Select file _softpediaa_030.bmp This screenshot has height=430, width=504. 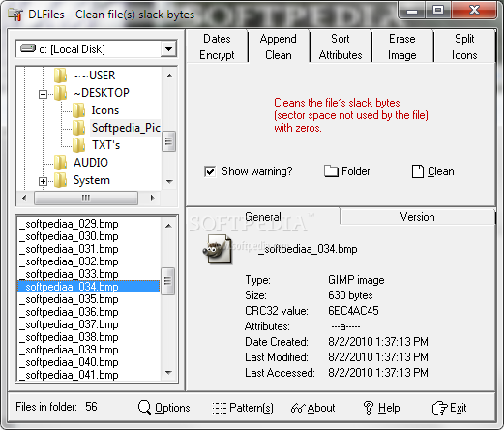[x=89, y=236]
